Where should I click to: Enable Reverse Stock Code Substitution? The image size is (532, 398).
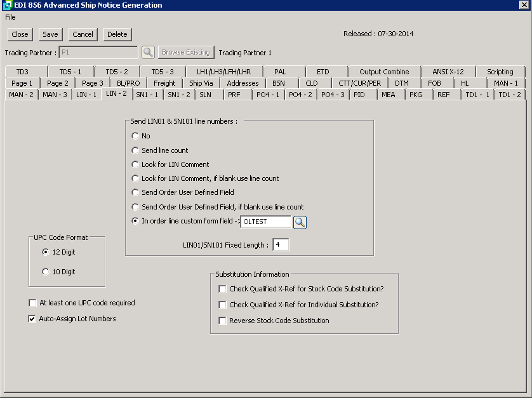point(222,321)
